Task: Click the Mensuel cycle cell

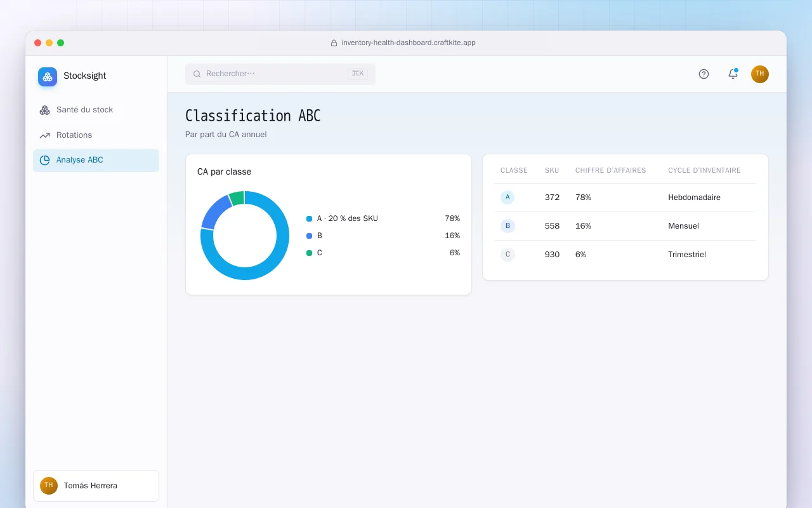Action: click(683, 226)
